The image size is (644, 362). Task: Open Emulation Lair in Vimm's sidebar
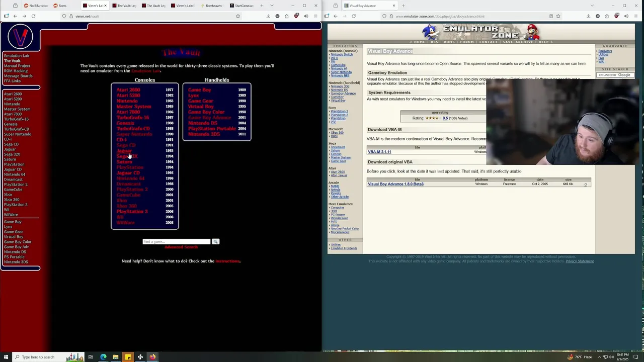[17, 56]
